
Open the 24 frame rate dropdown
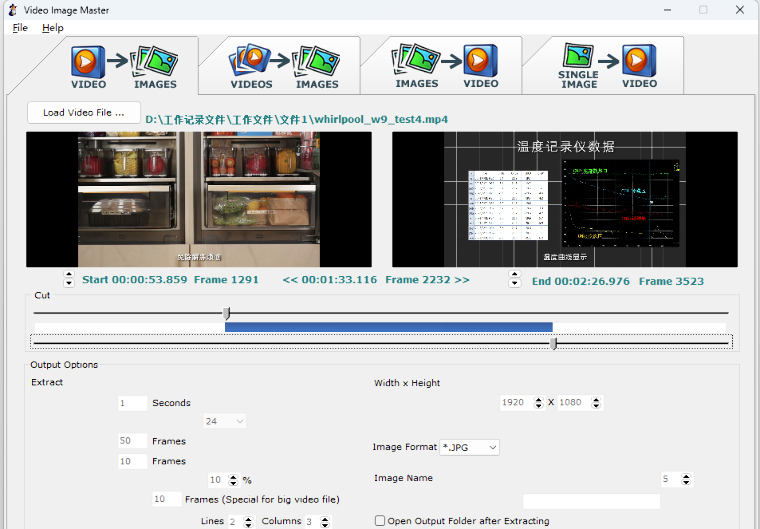tap(224, 421)
